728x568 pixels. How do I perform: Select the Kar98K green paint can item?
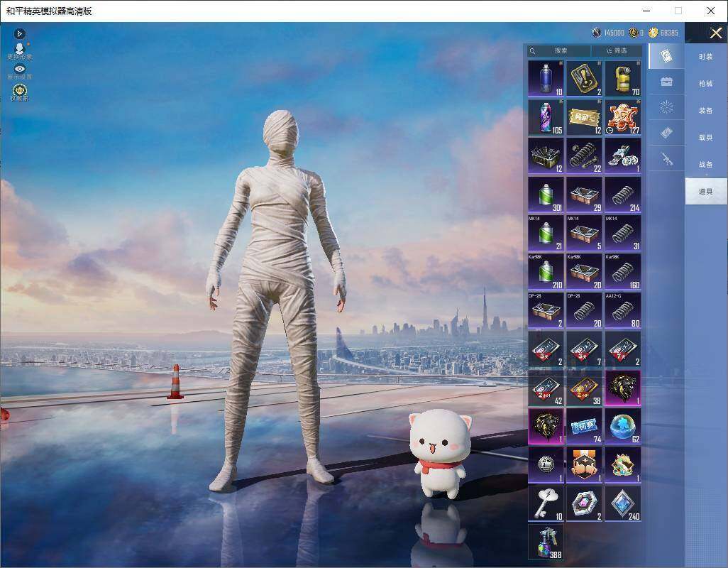click(x=546, y=272)
